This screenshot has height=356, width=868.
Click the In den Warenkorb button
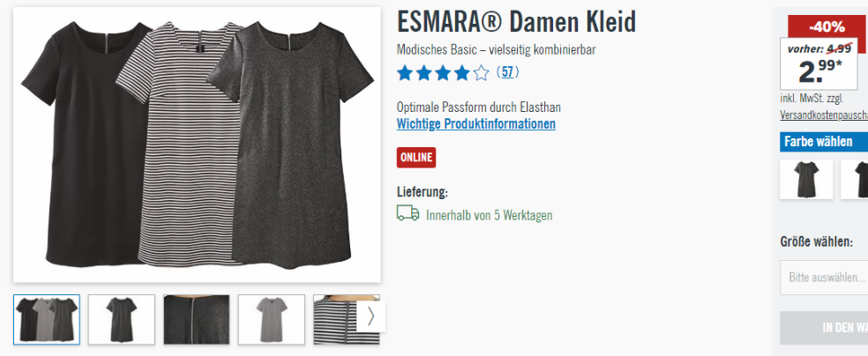tap(824, 328)
